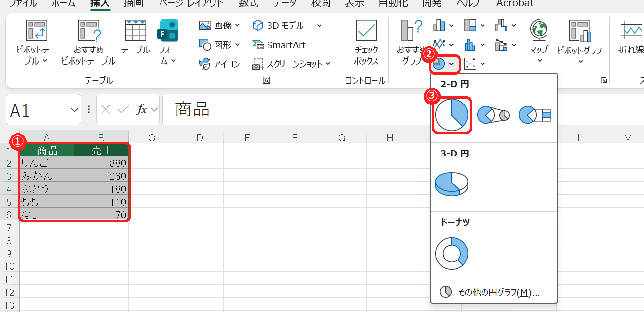Select cell with value 110
The width and height of the screenshot is (644, 312).
(x=102, y=202)
